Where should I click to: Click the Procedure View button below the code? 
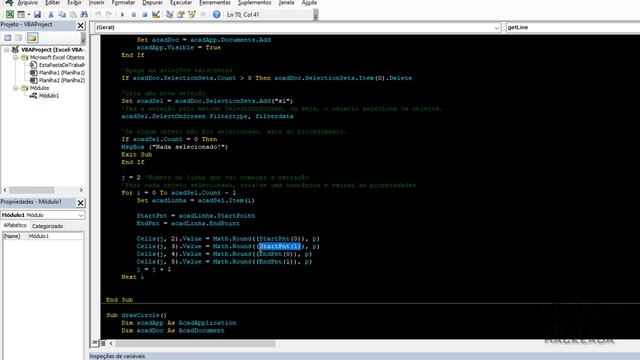tap(95, 343)
